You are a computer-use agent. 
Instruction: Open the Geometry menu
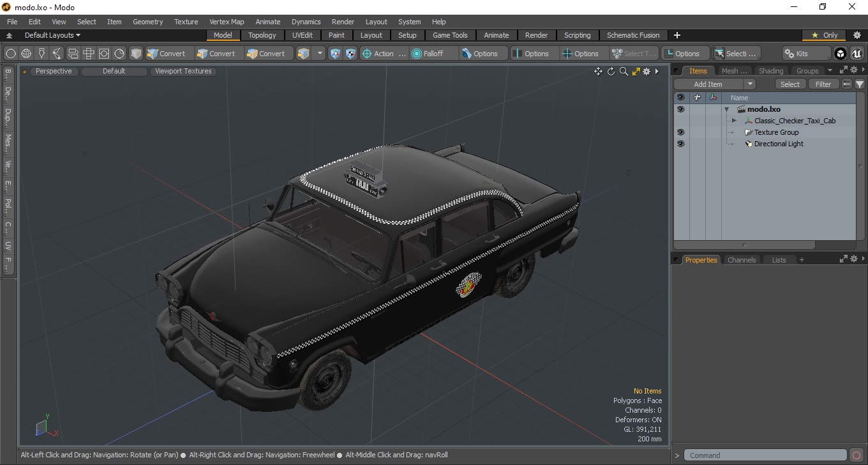coord(147,22)
